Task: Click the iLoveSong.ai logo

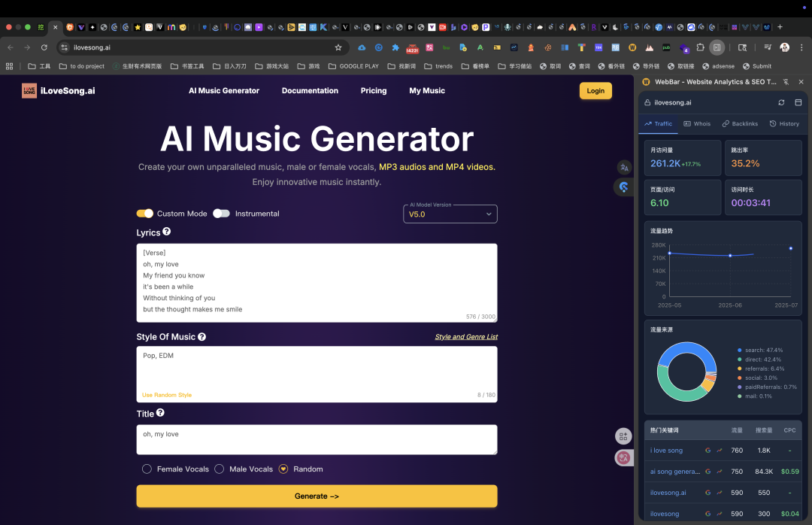Action: tap(59, 91)
